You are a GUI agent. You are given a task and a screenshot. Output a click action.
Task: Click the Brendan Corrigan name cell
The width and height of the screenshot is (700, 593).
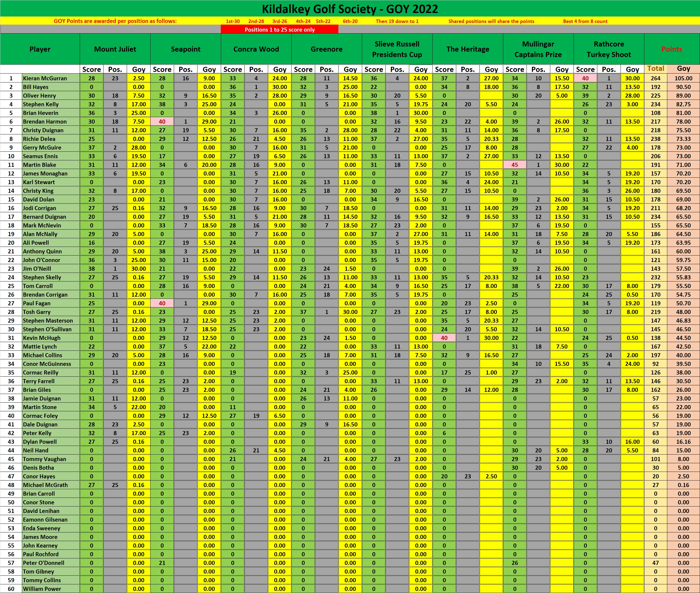click(51, 295)
